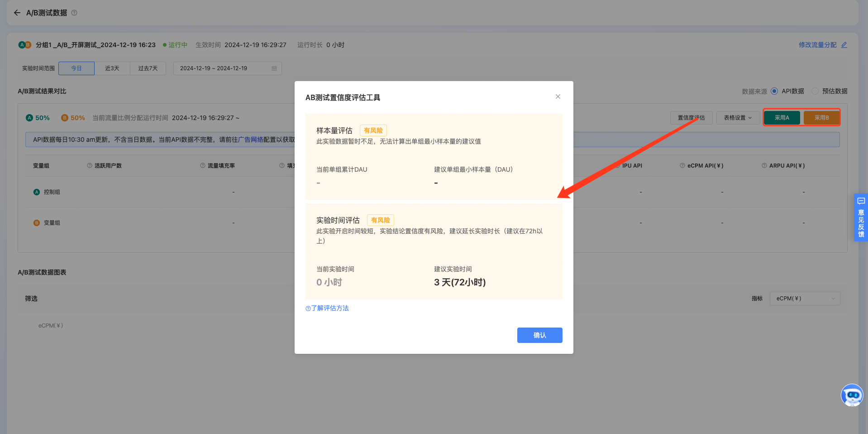Open the eCPM(¥) 指标 dropdown
The image size is (868, 434).
(805, 299)
